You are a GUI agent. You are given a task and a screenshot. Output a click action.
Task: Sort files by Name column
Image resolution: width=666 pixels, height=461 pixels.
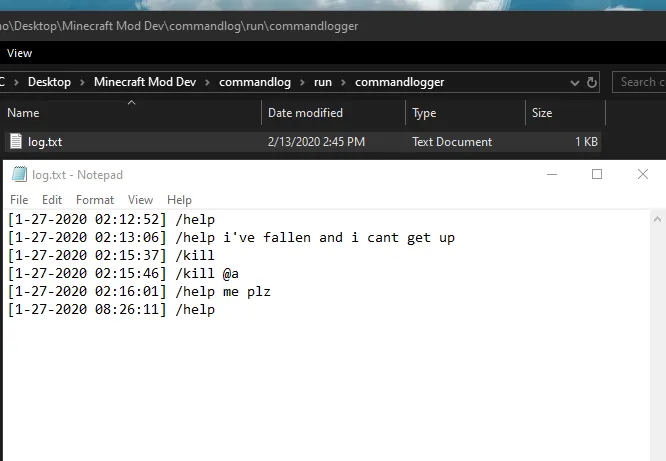tap(131, 113)
